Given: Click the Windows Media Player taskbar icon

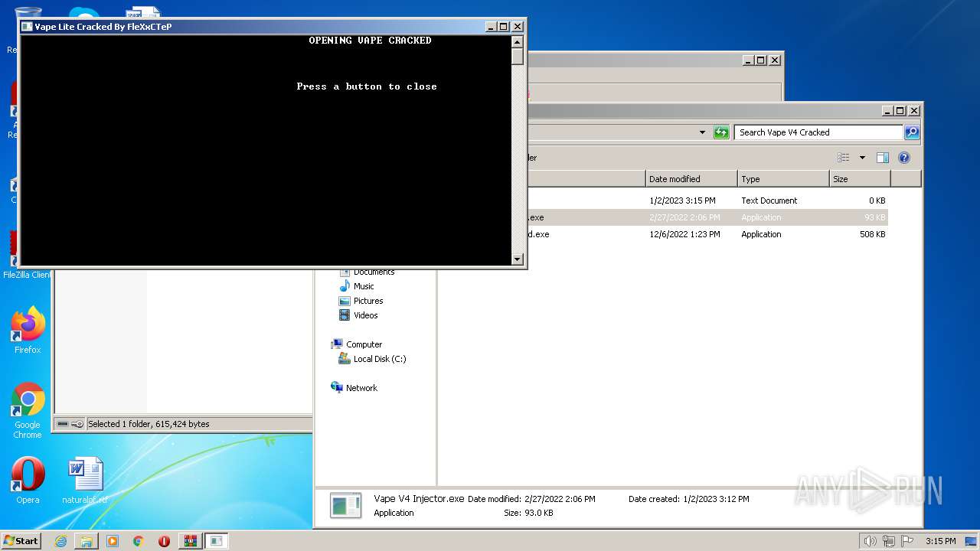Looking at the screenshot, I should click(x=113, y=541).
